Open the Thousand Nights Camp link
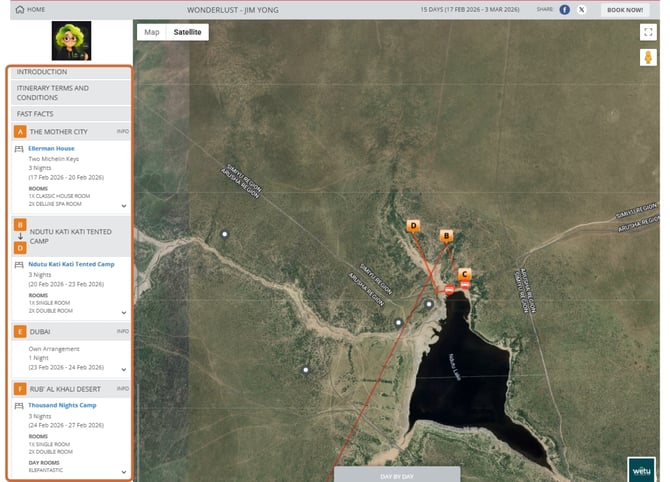Image resolution: width=670 pixels, height=482 pixels. 62,405
